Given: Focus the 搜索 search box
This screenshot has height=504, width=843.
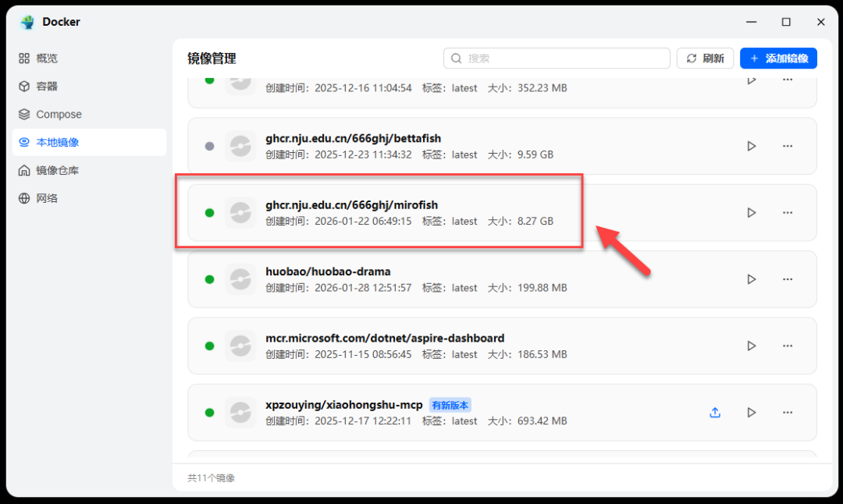Looking at the screenshot, I should point(557,58).
